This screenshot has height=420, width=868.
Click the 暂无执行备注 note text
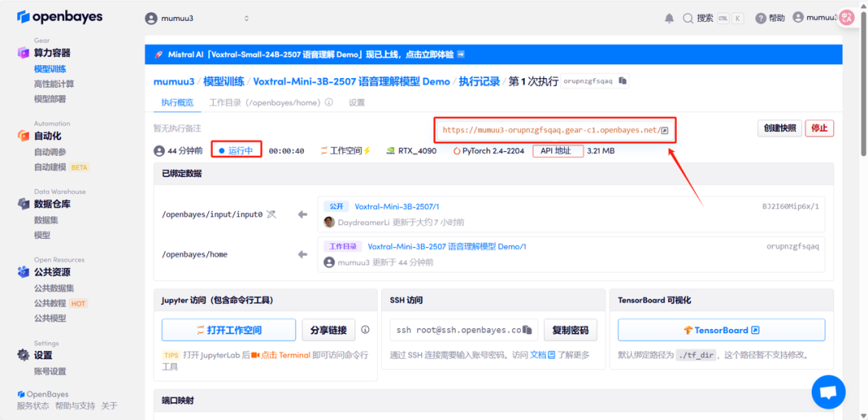[177, 127]
